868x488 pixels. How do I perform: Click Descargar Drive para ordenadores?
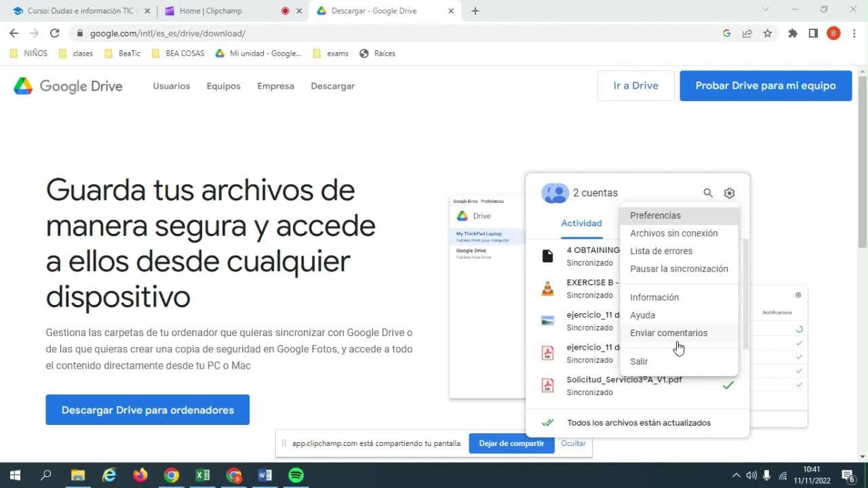(148, 410)
